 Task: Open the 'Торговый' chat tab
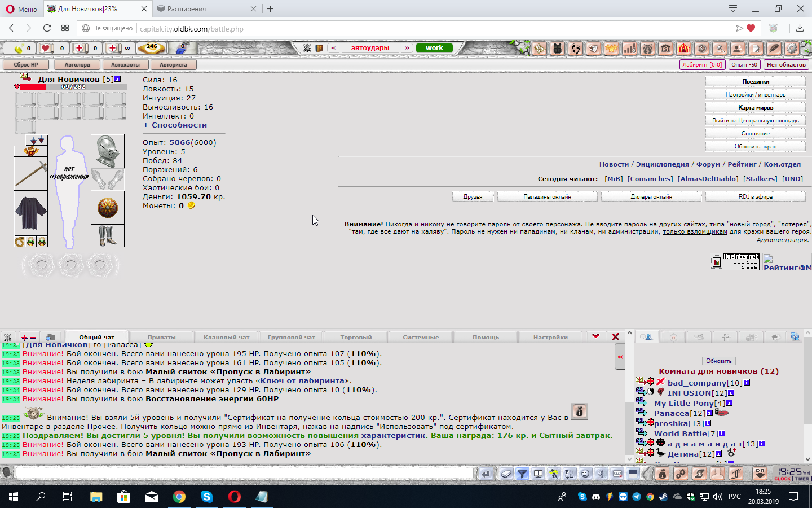point(356,338)
